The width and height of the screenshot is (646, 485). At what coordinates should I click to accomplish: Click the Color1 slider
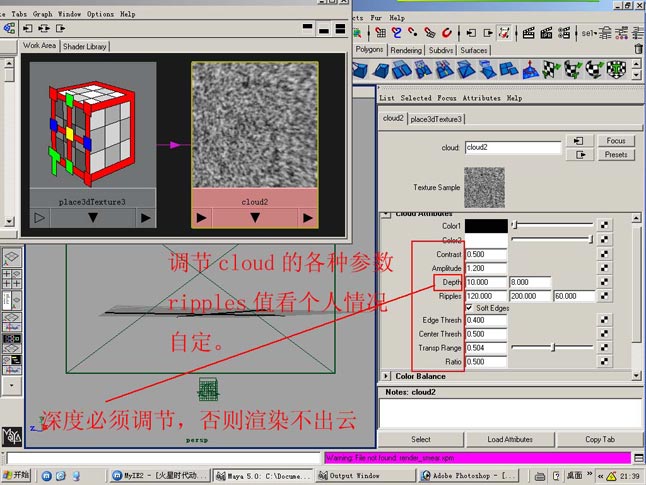(x=552, y=225)
